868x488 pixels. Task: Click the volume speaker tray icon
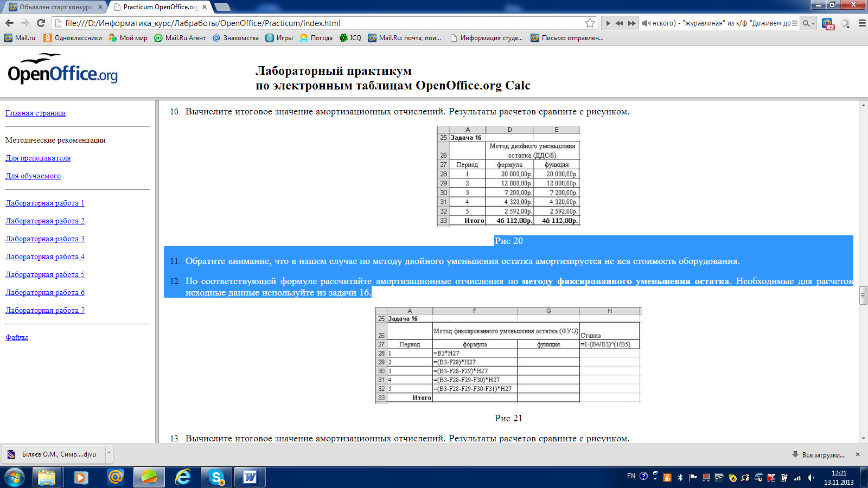(x=810, y=478)
